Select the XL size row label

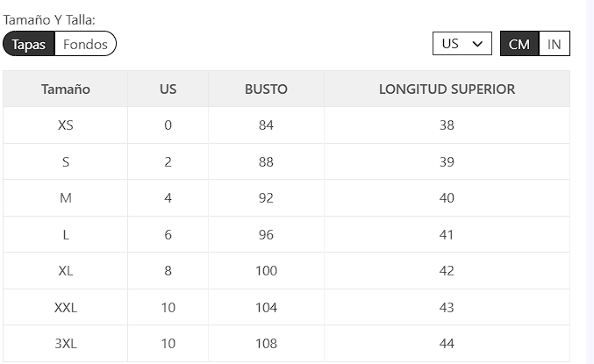66,271
